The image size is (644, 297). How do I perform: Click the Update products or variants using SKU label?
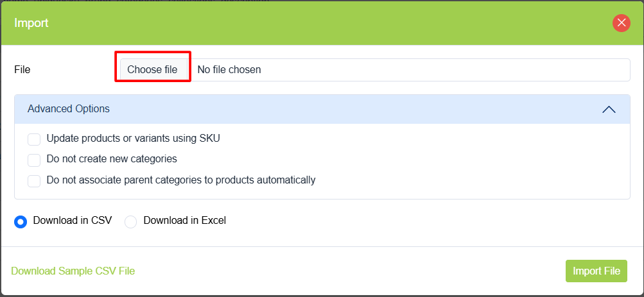[134, 138]
